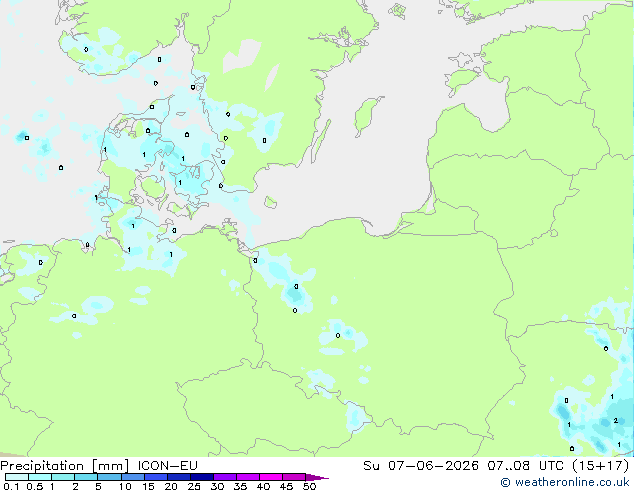Click the 0.5–1 mm legend swatch
The image size is (634, 490).
coord(40,477)
